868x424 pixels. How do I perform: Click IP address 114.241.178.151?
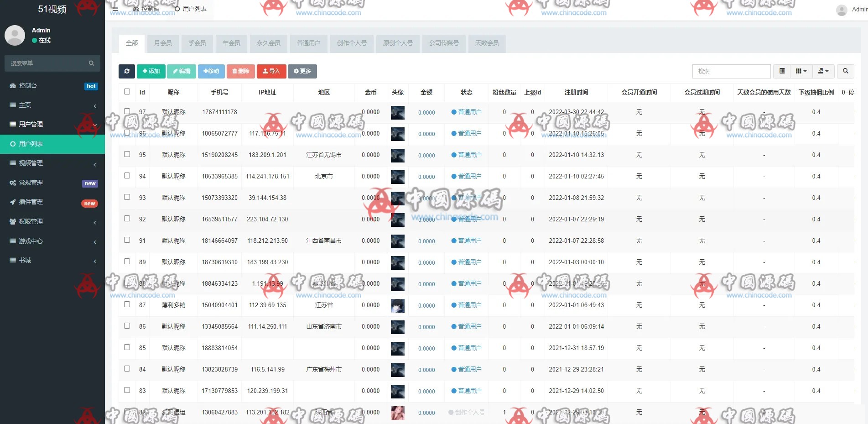coord(268,177)
